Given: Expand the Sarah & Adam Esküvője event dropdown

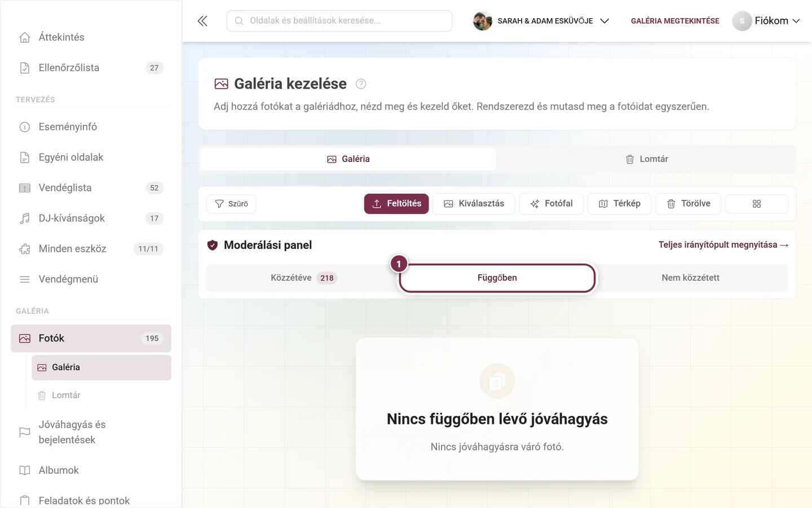Looking at the screenshot, I should click(541, 21).
